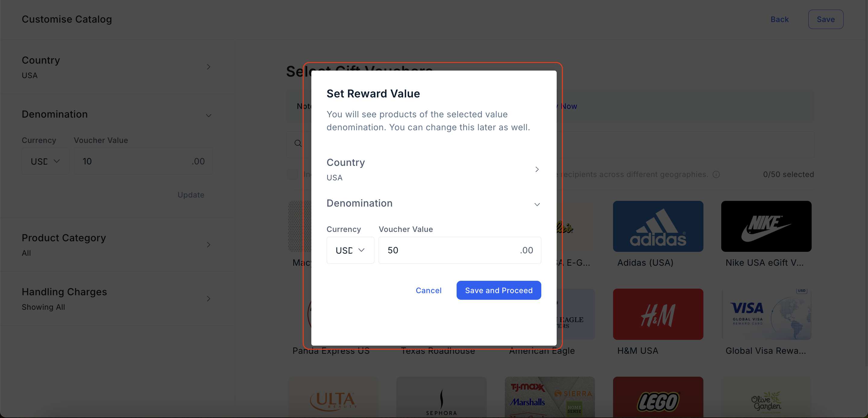
Task: Expand Product Category in sidebar
Action: [117, 244]
